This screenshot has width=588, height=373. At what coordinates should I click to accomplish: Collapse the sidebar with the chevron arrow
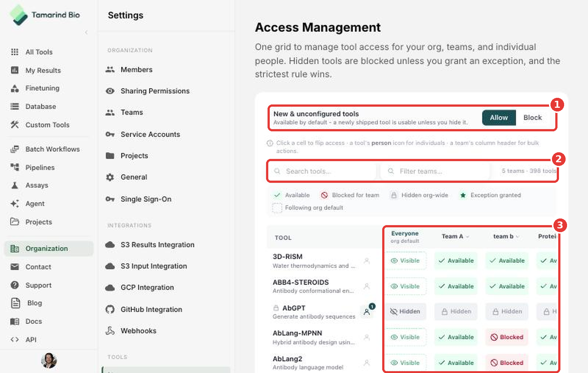[86, 32]
